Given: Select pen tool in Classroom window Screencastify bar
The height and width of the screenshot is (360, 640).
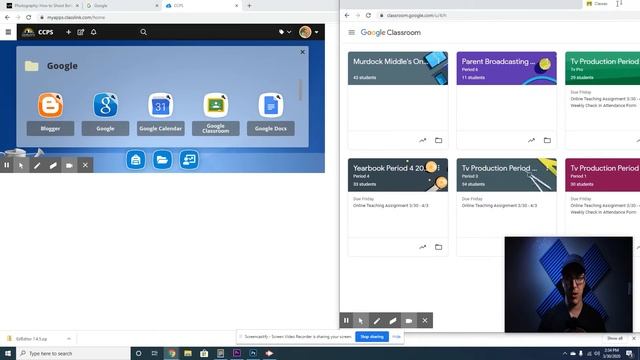Looking at the screenshot, I should 377,320.
